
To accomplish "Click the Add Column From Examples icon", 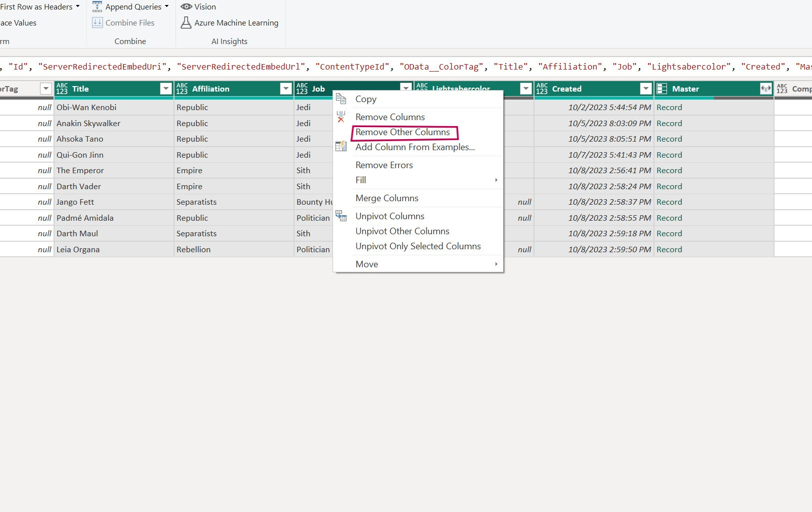I will pyautogui.click(x=341, y=146).
